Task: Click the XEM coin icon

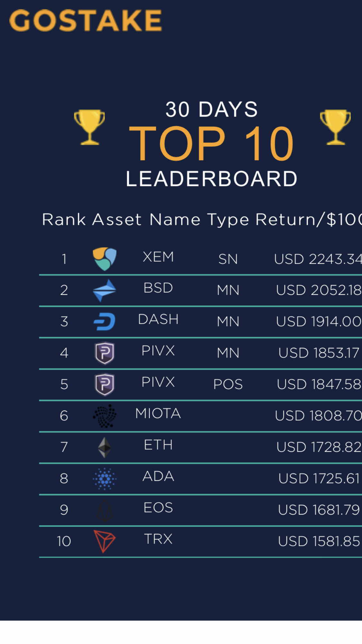Action: 105,259
